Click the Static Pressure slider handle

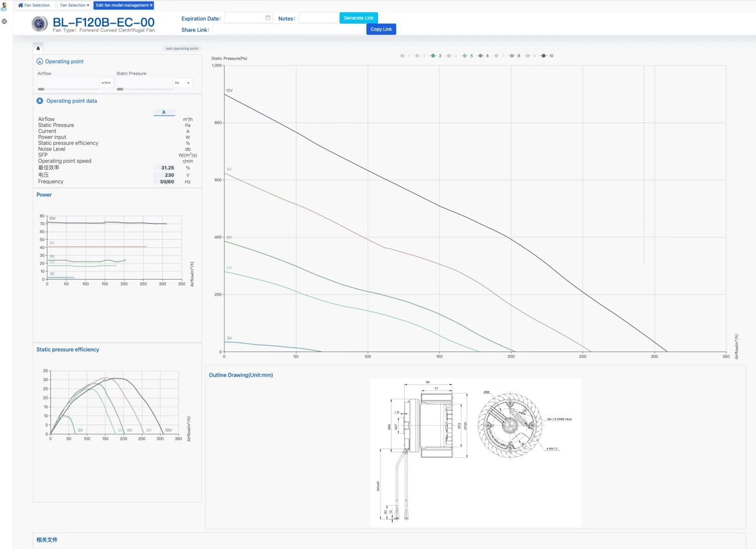click(120, 89)
